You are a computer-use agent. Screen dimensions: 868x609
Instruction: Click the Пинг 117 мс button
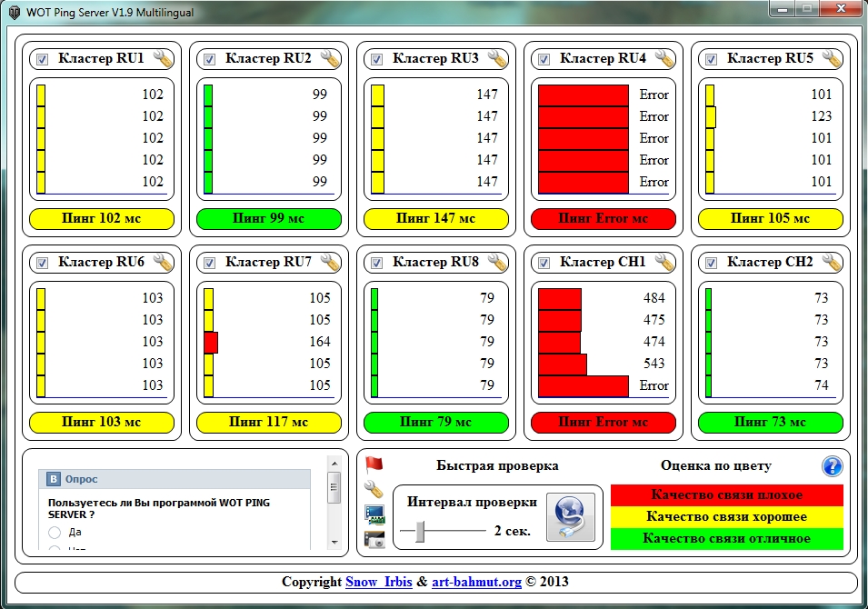pyautogui.click(x=268, y=423)
